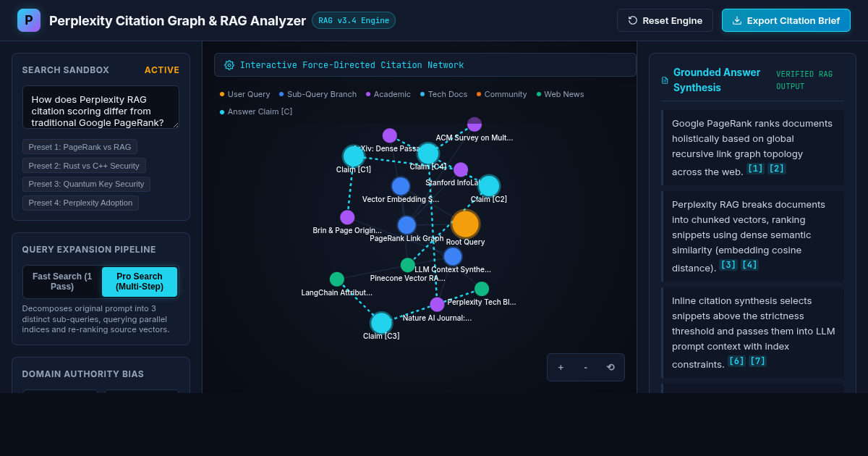Click the Domain Authority Bias heading
868x456 pixels.
click(x=83, y=374)
